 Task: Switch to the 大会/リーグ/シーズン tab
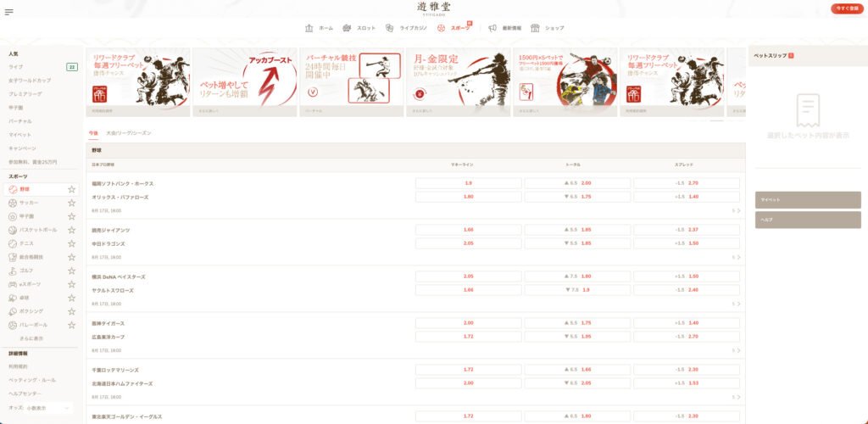click(128, 133)
